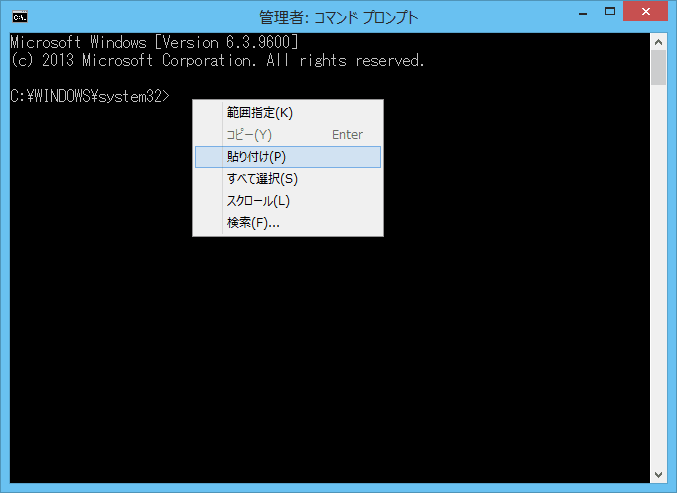Select 貼り付け(P) to paste
The height and width of the screenshot is (493, 677).
[x=288, y=157]
